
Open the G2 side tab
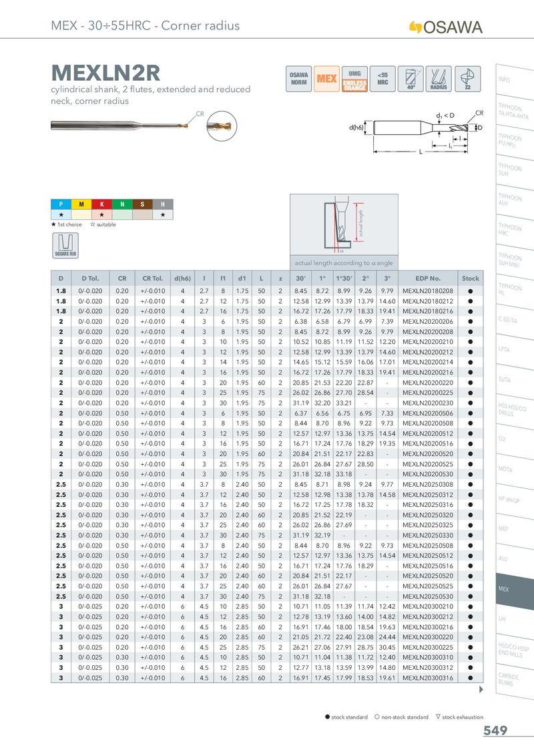tap(514, 440)
